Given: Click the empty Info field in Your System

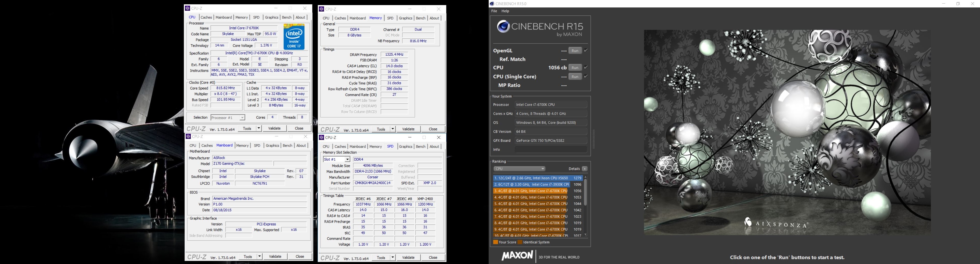Looking at the screenshot, I should 551,150.
